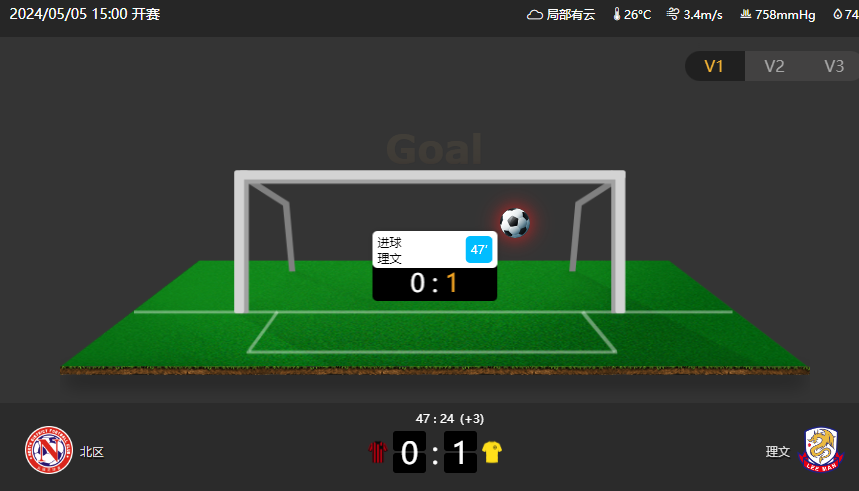This screenshot has height=491, width=859.
Task: Click the yellow away jersey icon
Action: (x=492, y=452)
